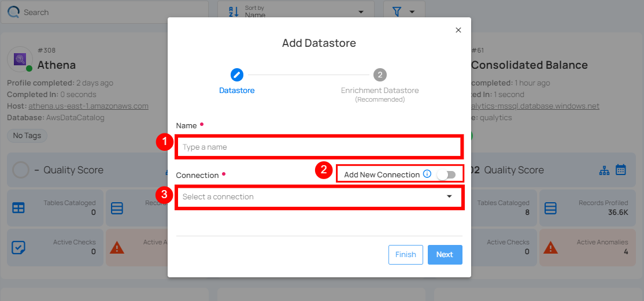
Task: Click the hierarchy tree icon on right card
Action: [x=605, y=170]
